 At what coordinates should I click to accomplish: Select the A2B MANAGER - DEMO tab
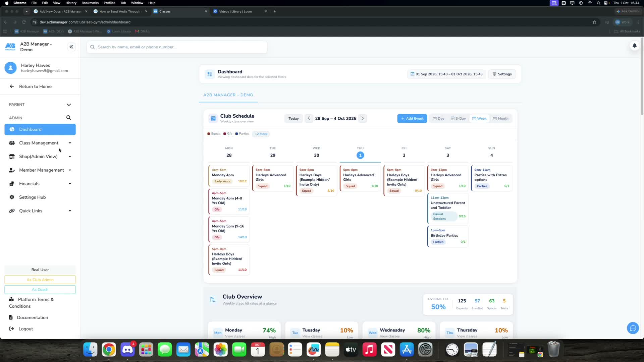pyautogui.click(x=228, y=95)
